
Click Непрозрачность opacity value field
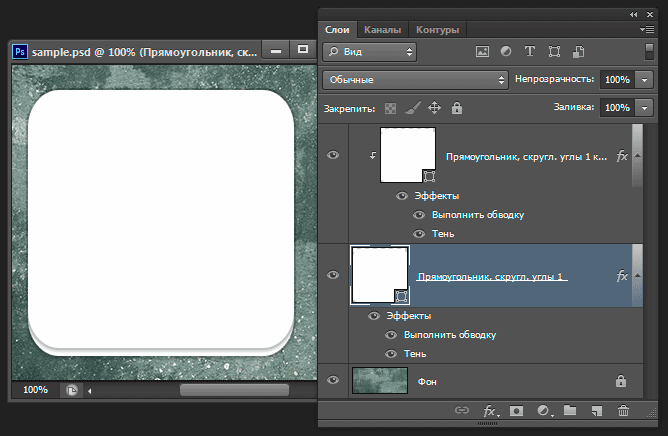617,80
